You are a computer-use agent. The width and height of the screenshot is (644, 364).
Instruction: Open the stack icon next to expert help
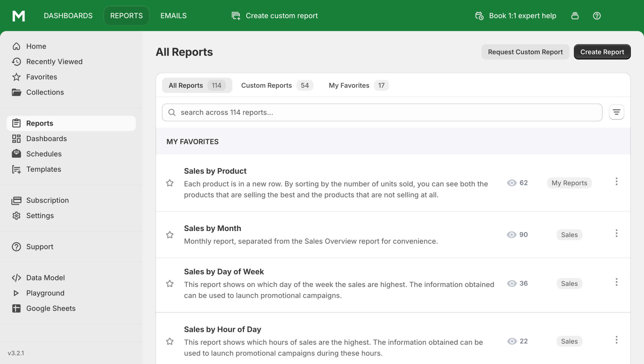(x=575, y=16)
